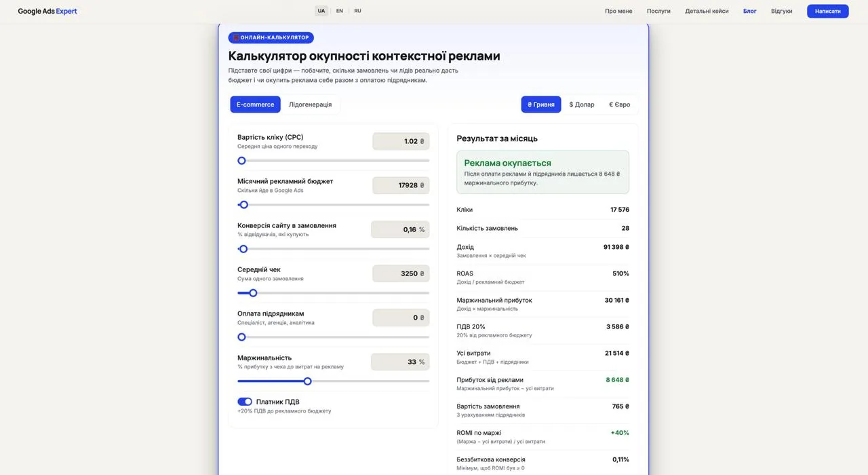Open the Про мене page
This screenshot has height=475, width=868.
[x=618, y=11]
